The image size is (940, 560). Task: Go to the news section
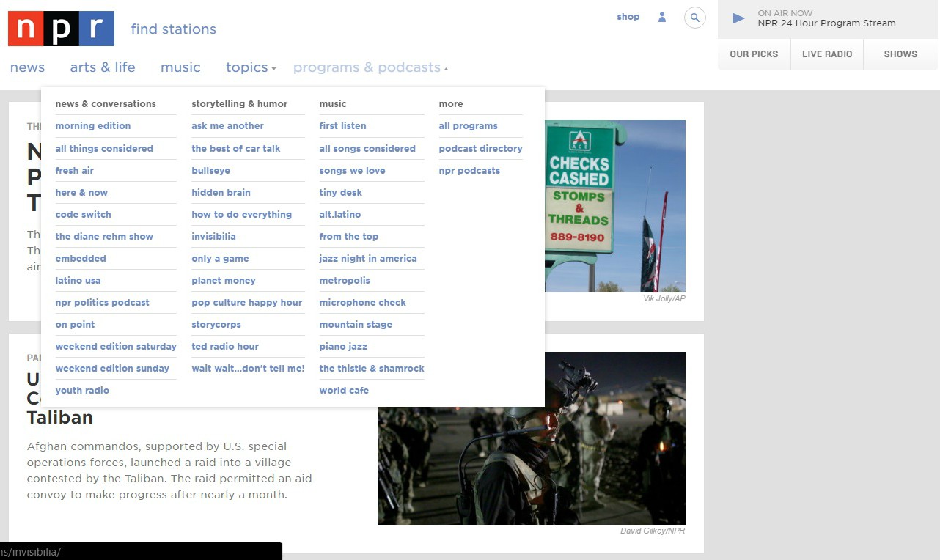pyautogui.click(x=28, y=67)
